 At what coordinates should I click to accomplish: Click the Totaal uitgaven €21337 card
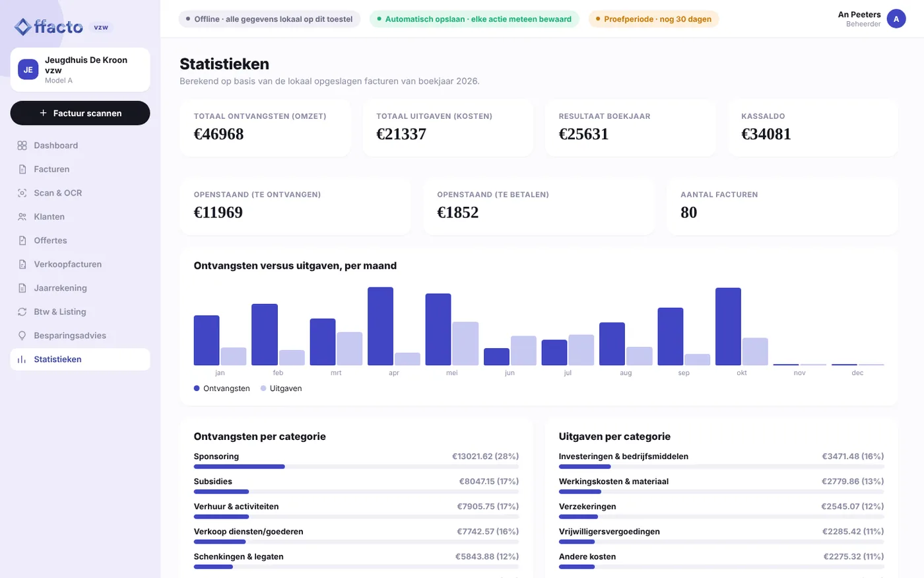pyautogui.click(x=448, y=128)
